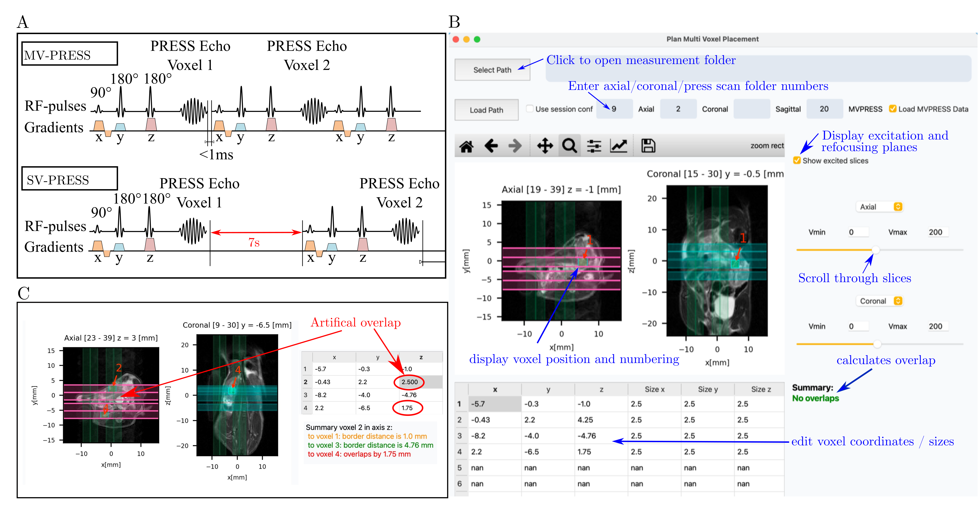
Task: Click the Size z column header
Action: tap(761, 389)
